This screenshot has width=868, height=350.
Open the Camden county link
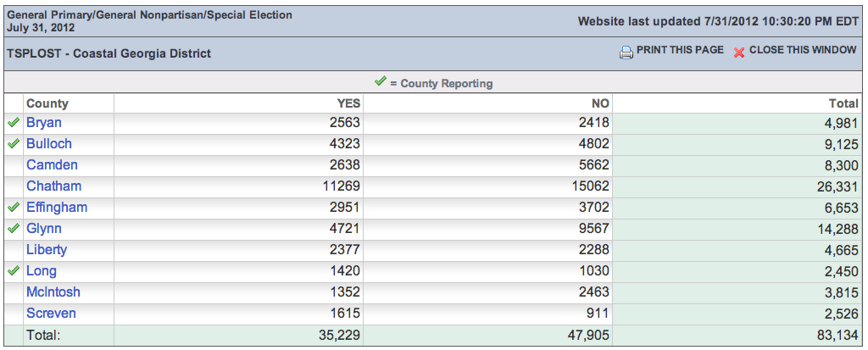tap(52, 165)
